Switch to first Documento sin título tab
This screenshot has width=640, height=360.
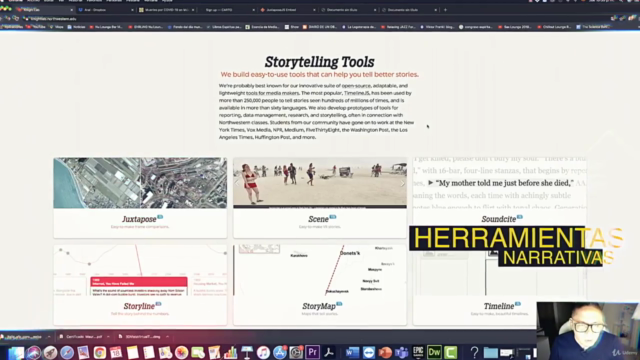tap(349, 10)
